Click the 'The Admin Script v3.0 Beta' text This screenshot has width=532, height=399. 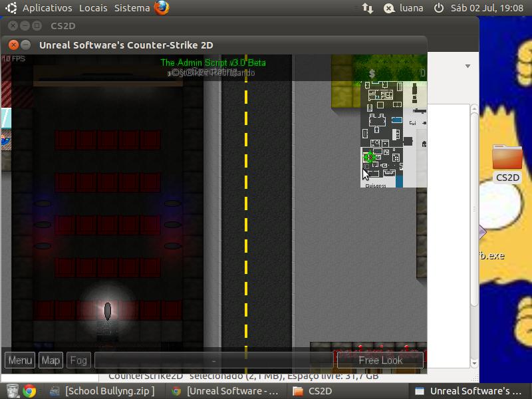click(213, 63)
